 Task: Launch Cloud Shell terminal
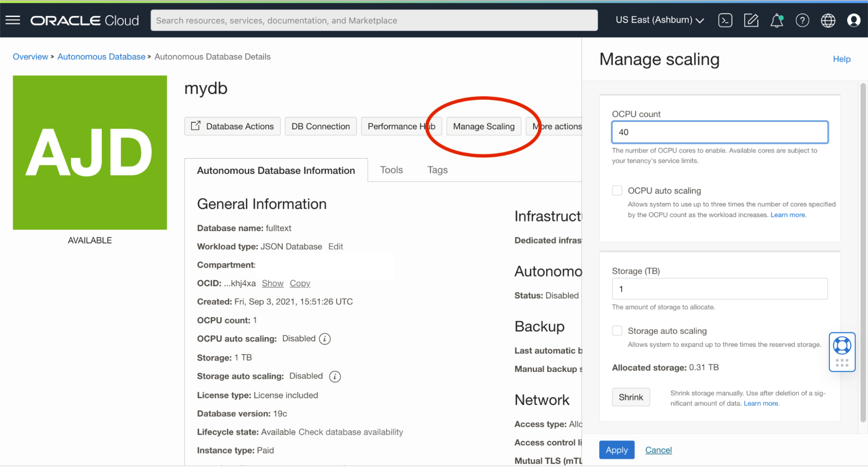725,20
